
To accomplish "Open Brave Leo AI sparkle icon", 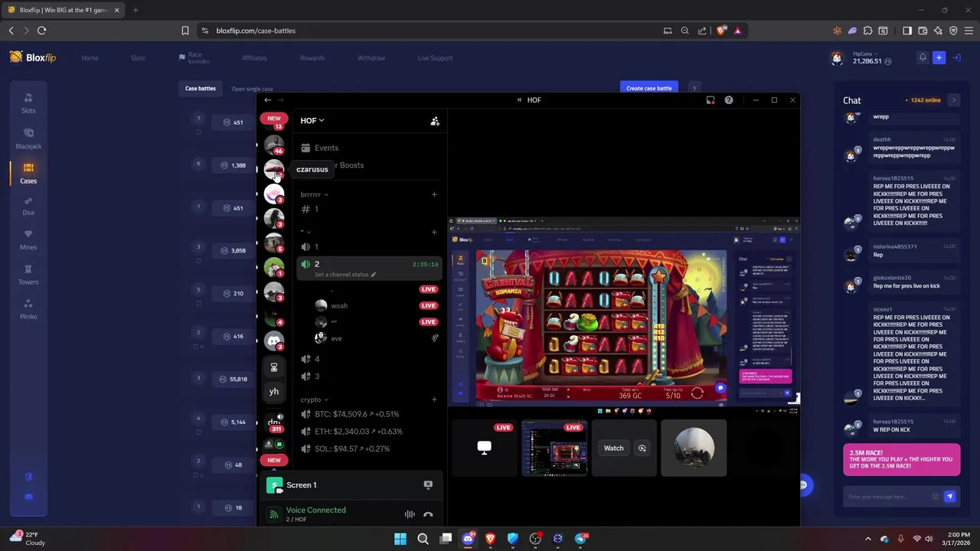I will pyautogui.click(x=938, y=31).
